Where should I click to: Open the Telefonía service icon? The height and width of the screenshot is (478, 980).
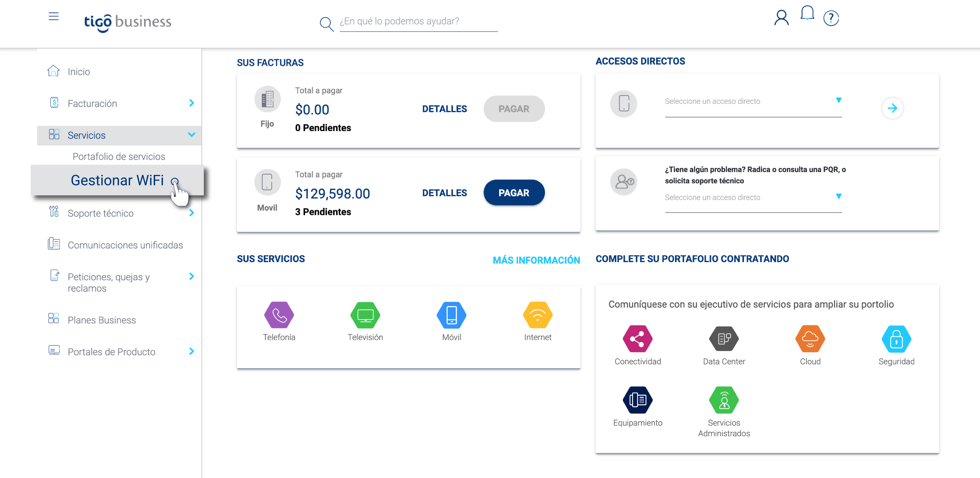279,315
